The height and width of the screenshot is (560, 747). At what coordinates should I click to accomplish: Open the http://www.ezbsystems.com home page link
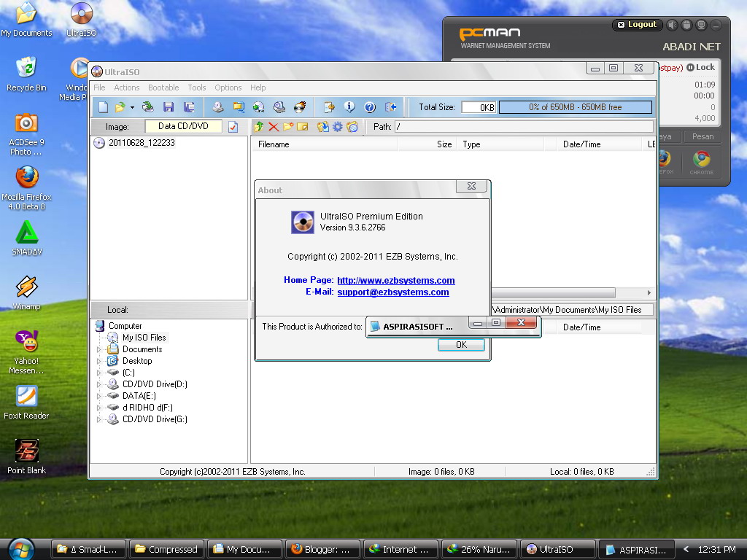click(x=396, y=281)
